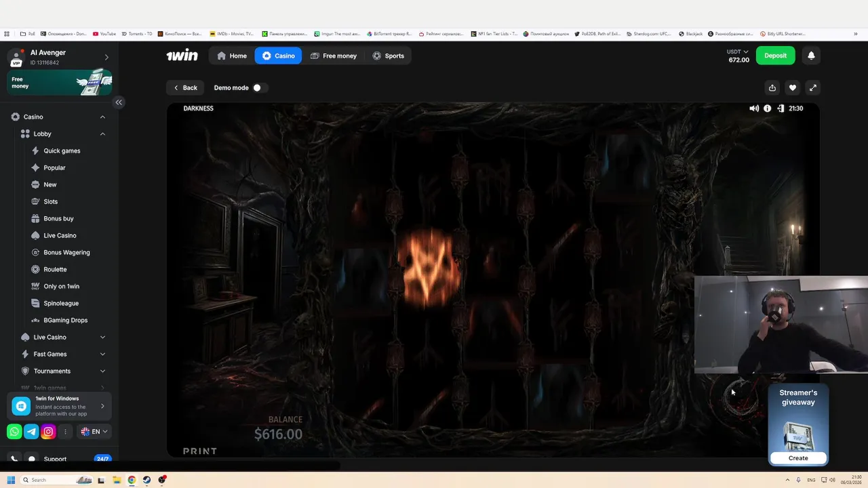Select the Casino tab in top navigation

tap(278, 56)
